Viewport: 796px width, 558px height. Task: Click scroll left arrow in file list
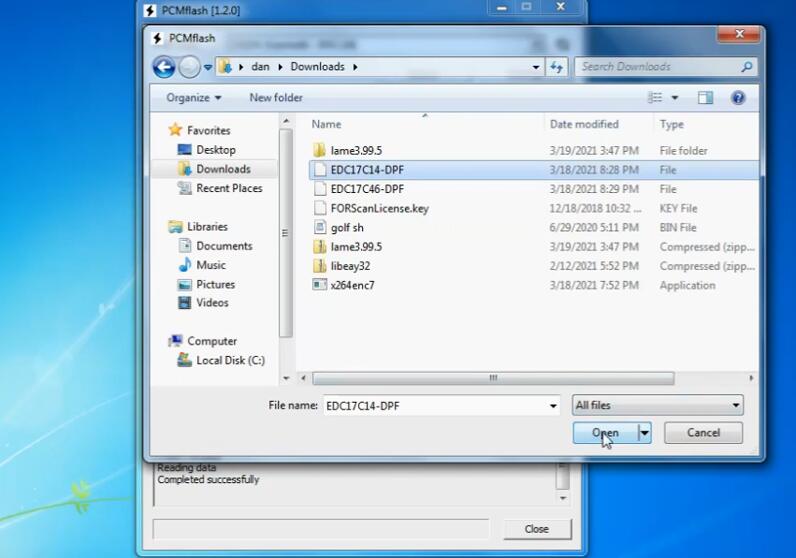tap(304, 378)
